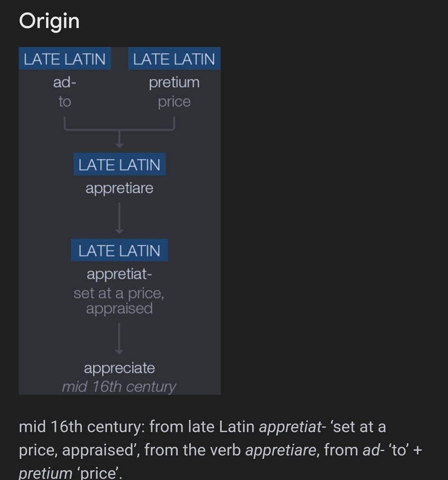Screen dimensions: 448x480
Task: Click the gray translation 'price' under pretium
Action: (174, 102)
